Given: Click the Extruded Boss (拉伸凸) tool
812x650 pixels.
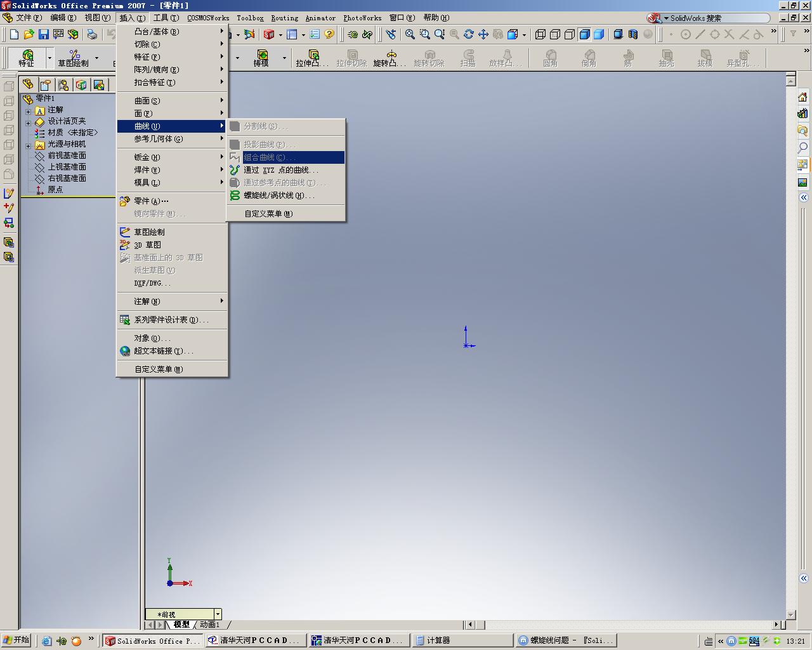Looking at the screenshot, I should click(x=313, y=58).
